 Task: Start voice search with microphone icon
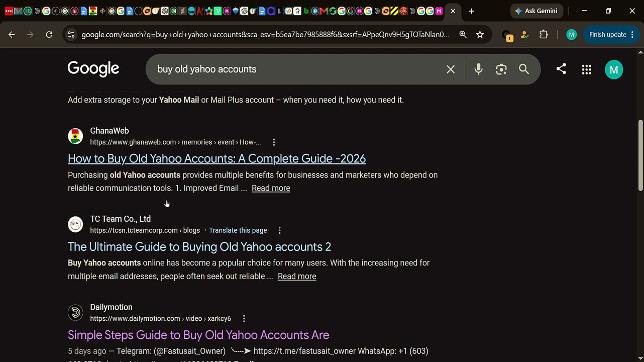[478, 69]
